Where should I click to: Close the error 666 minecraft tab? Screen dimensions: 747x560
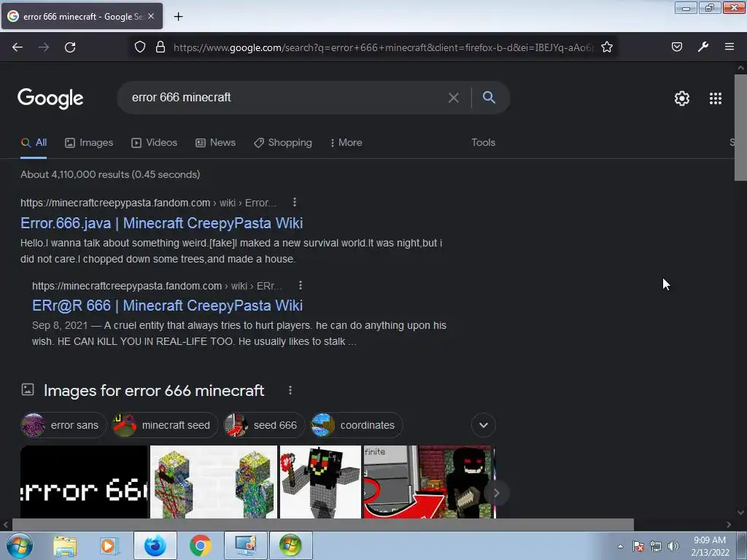tap(151, 16)
